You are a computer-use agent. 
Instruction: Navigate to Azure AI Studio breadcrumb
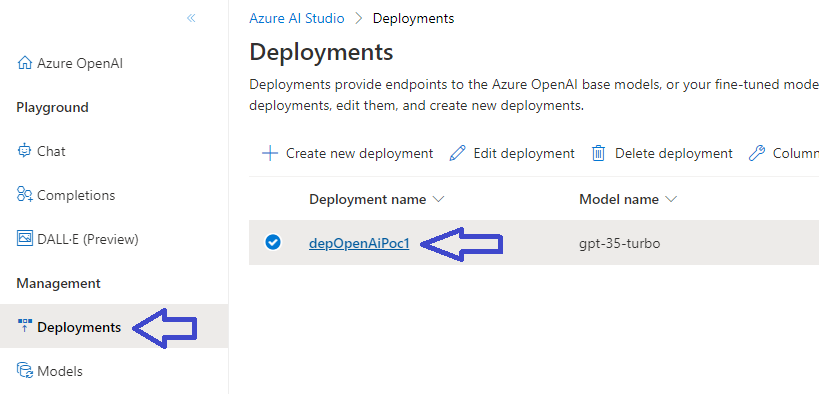point(297,18)
